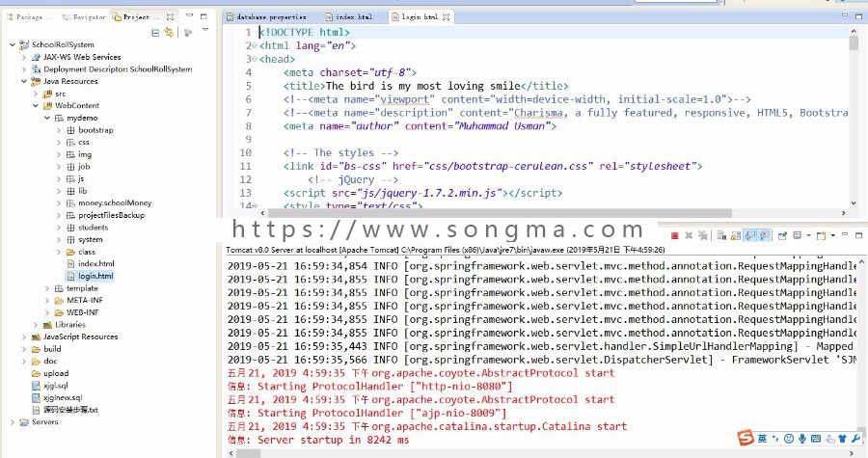Click Clear Console icon
868x458 pixels.
(721, 235)
